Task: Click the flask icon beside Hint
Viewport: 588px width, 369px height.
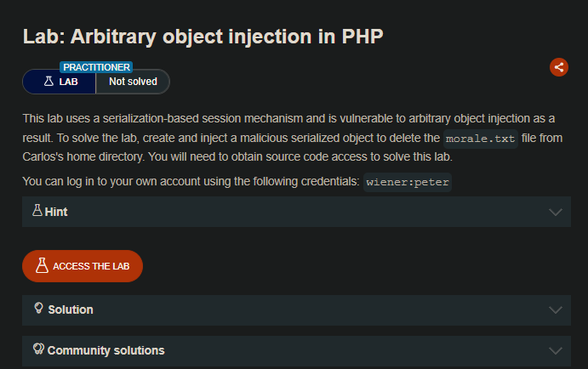Action: pos(37,211)
